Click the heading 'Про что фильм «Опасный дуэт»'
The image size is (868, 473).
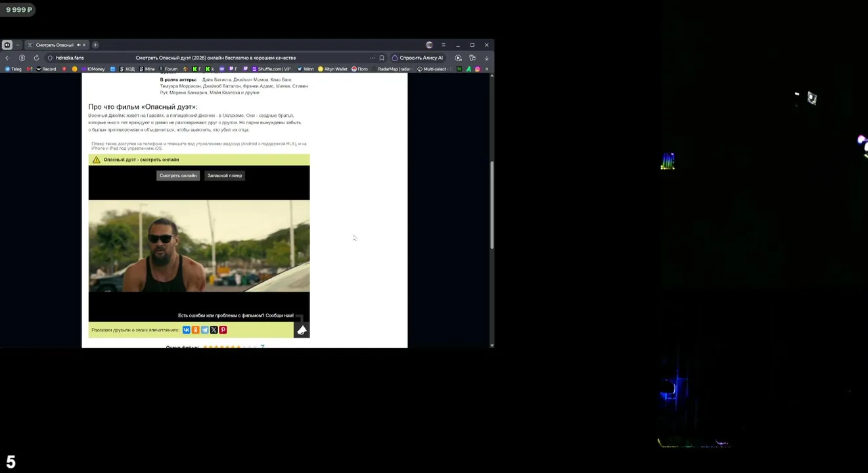click(x=143, y=107)
